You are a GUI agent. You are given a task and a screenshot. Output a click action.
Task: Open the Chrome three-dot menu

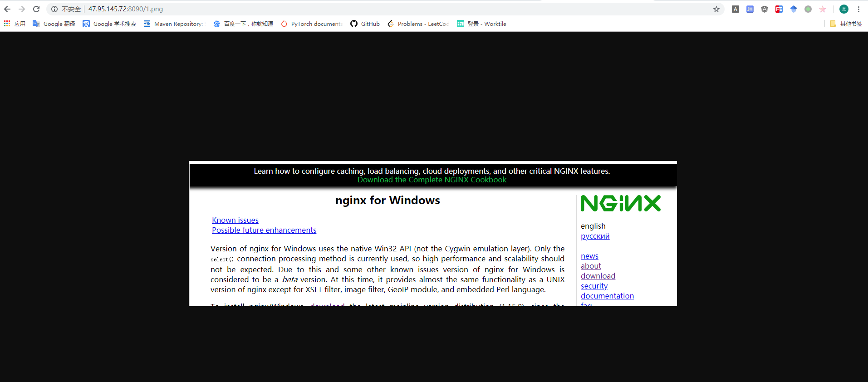coord(859,9)
